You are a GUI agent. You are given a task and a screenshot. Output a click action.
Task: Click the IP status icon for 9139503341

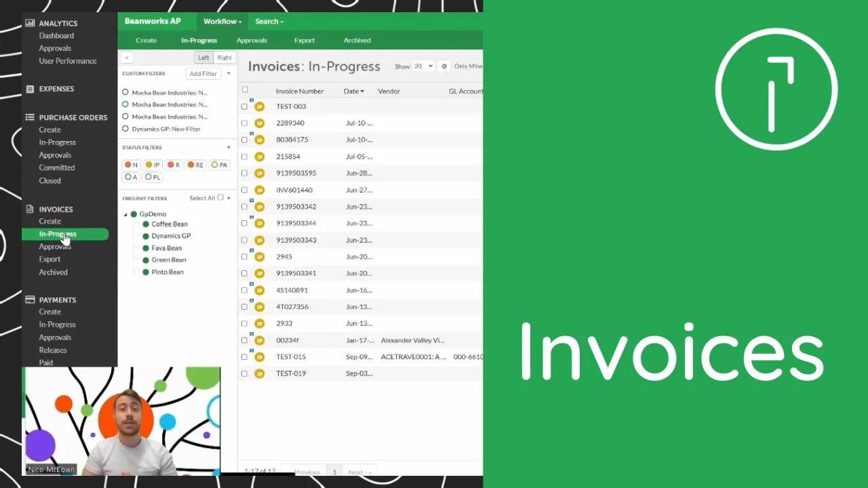tap(259, 273)
